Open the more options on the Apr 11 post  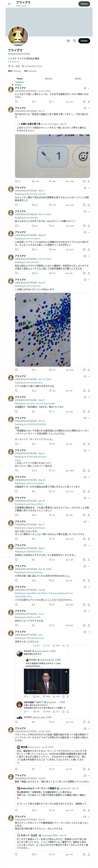click(89, 108)
